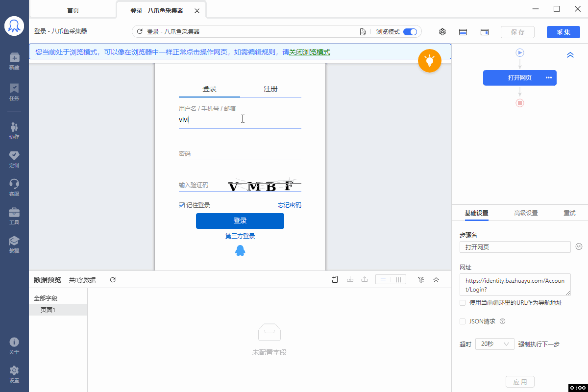
Task: Open the 重试 tab
Action: 569,213
